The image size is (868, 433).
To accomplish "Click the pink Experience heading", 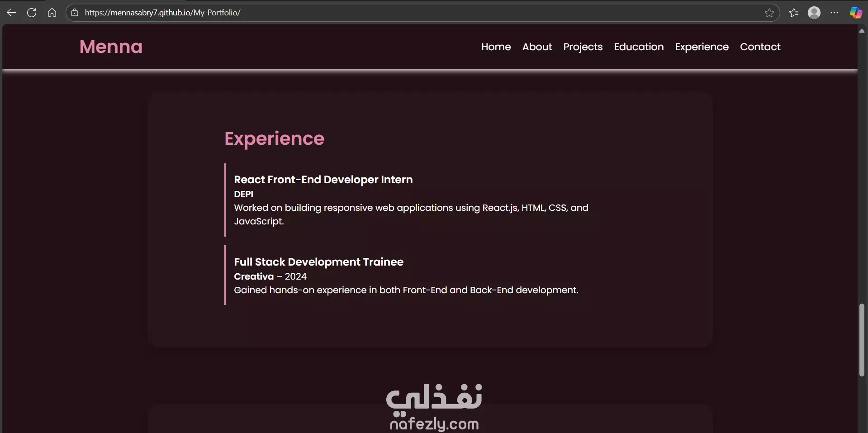I will click(x=274, y=138).
